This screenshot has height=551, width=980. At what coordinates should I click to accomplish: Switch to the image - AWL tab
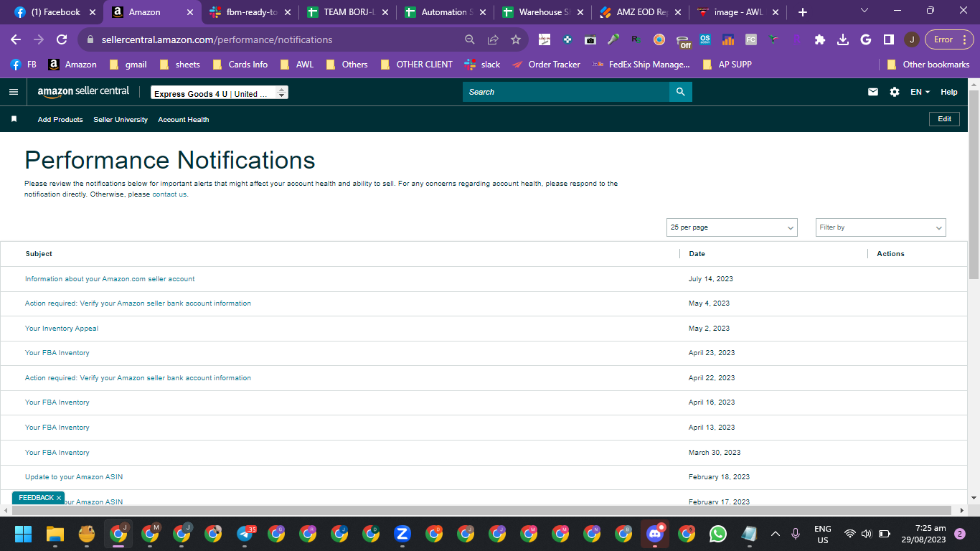[x=738, y=12]
